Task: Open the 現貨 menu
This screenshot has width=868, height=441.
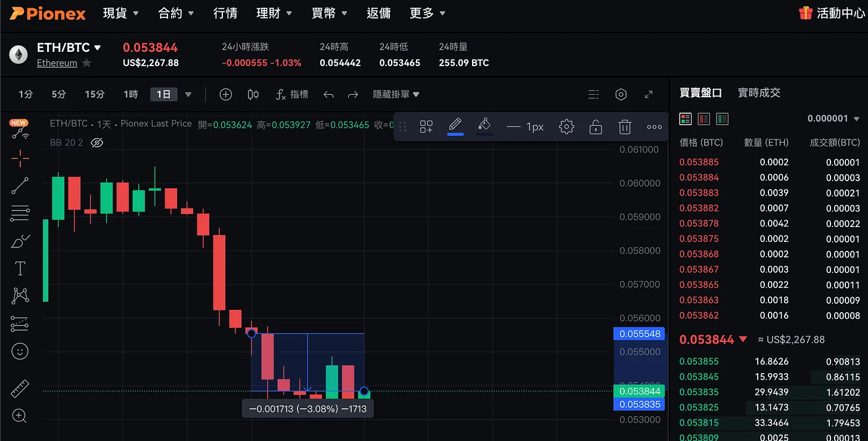Action: click(121, 13)
